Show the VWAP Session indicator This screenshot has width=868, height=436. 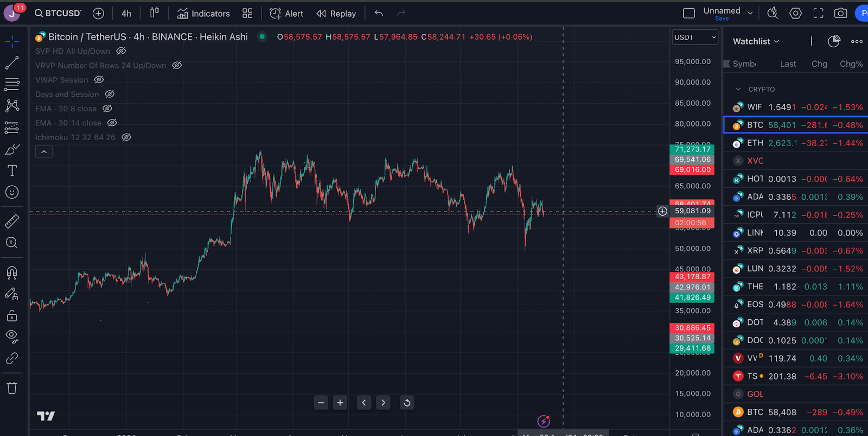click(x=99, y=80)
